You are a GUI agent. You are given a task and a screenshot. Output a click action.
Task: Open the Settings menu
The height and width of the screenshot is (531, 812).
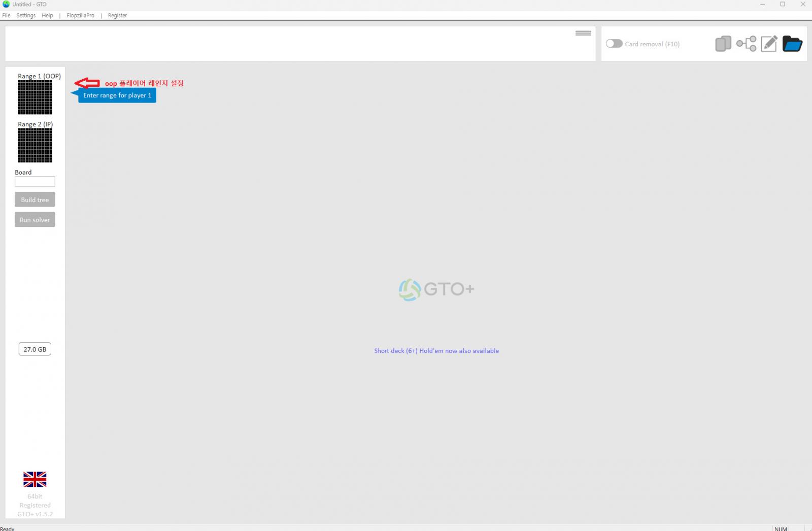pos(26,16)
